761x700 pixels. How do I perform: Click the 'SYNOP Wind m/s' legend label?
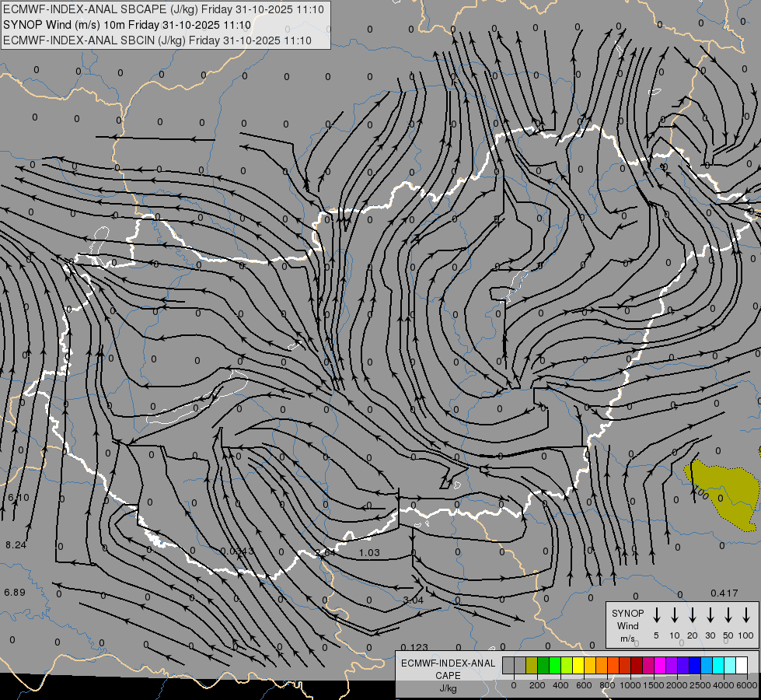pos(627,626)
